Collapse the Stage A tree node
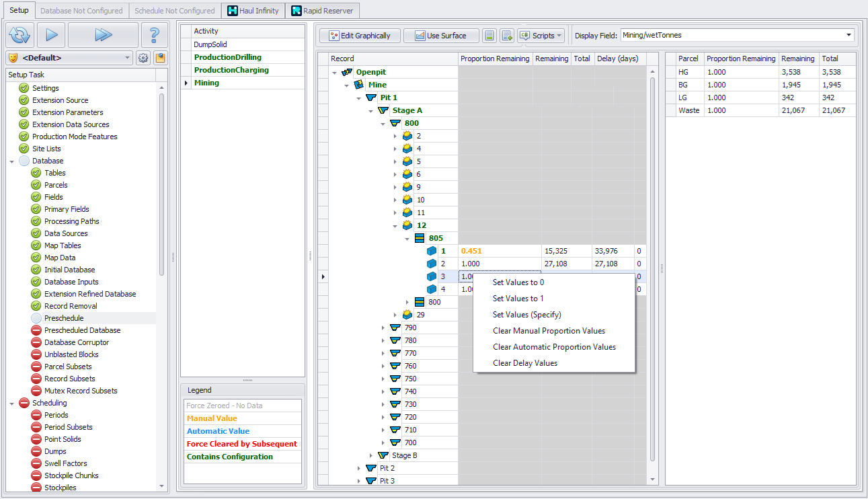 [x=370, y=110]
